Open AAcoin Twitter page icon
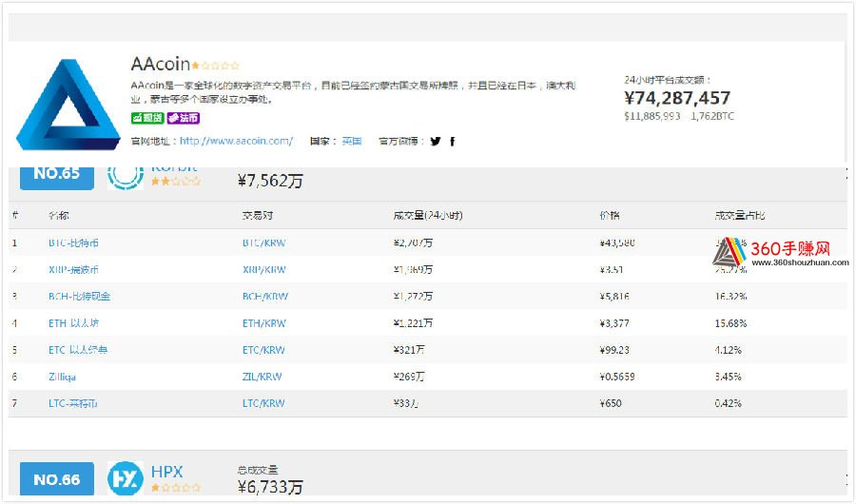 pyautogui.click(x=435, y=142)
